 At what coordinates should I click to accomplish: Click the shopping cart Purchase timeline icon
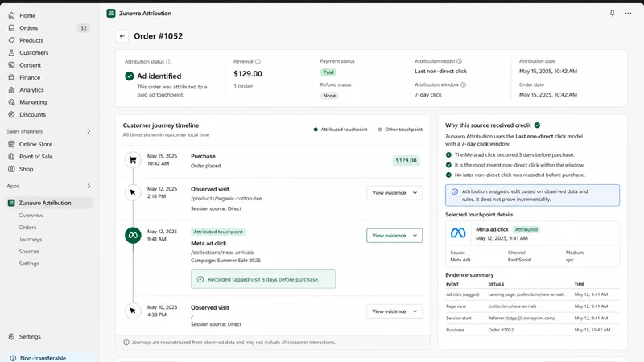click(133, 160)
